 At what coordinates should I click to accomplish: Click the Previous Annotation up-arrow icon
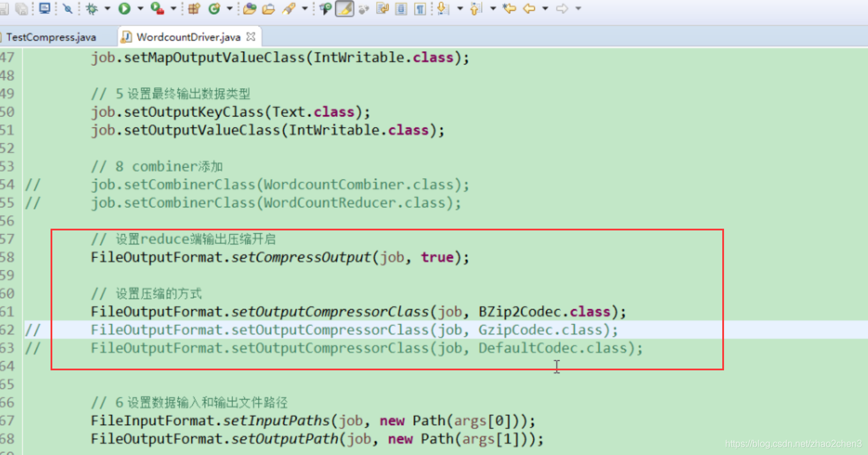477,9
